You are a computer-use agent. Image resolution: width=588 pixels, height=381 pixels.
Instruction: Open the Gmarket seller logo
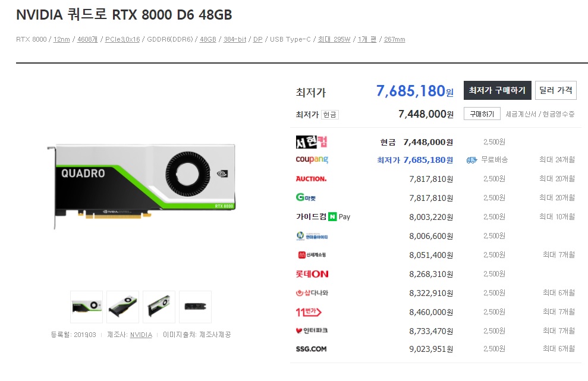click(306, 197)
